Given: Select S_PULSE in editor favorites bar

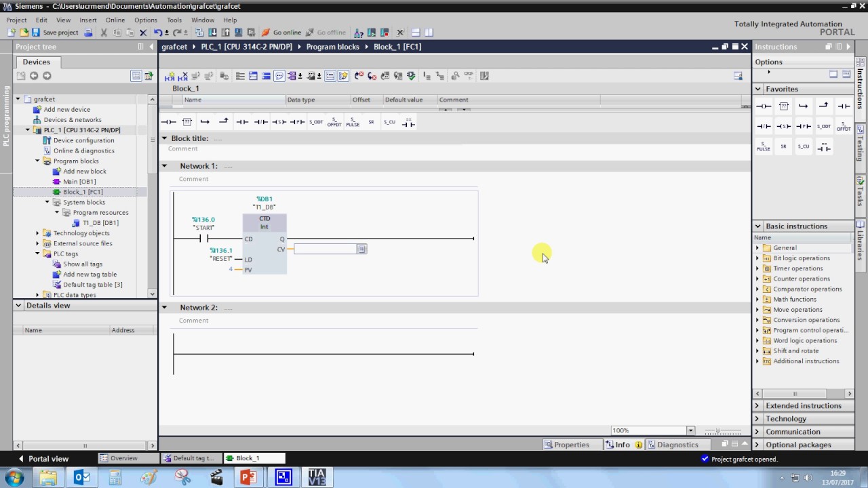Looking at the screenshot, I should point(353,122).
